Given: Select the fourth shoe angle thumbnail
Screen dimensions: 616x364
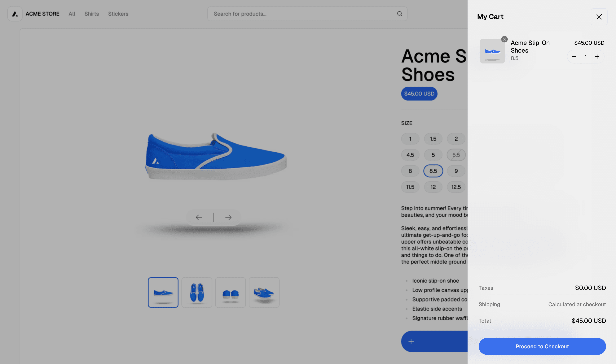Looking at the screenshot, I should [x=264, y=292].
